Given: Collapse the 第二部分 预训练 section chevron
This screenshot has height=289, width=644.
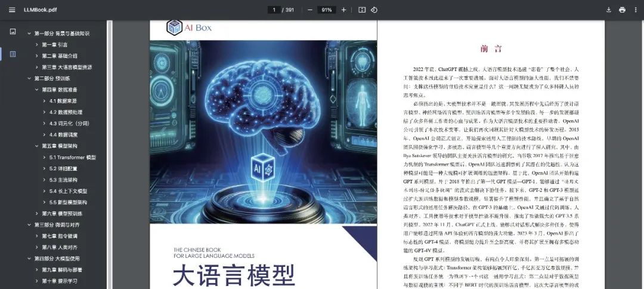Looking at the screenshot, I should (x=29, y=78).
